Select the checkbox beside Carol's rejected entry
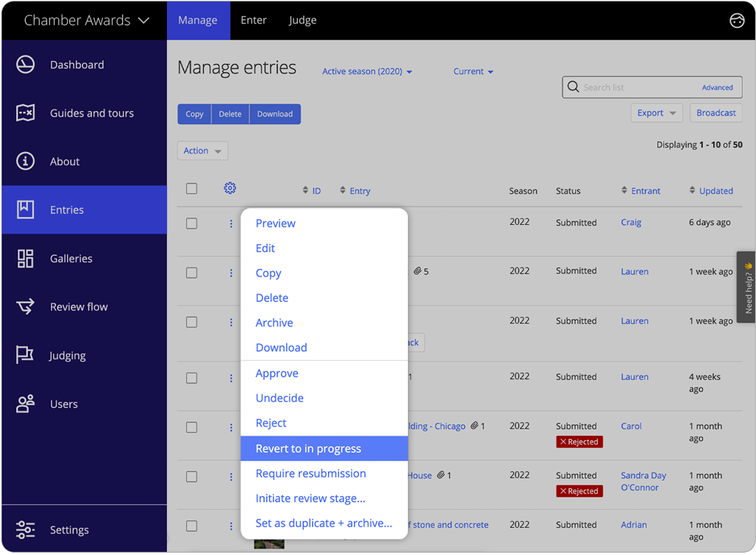Viewport: 756px width, 555px height. [x=191, y=427]
